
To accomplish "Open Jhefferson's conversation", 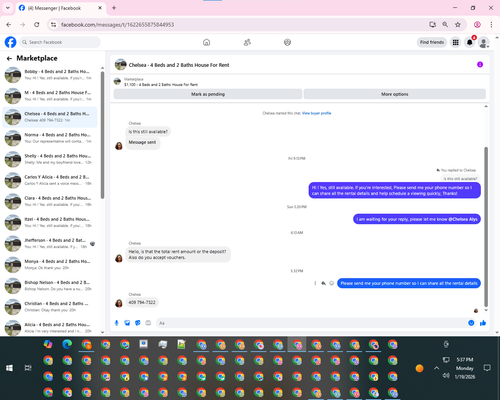I will 50,244.
